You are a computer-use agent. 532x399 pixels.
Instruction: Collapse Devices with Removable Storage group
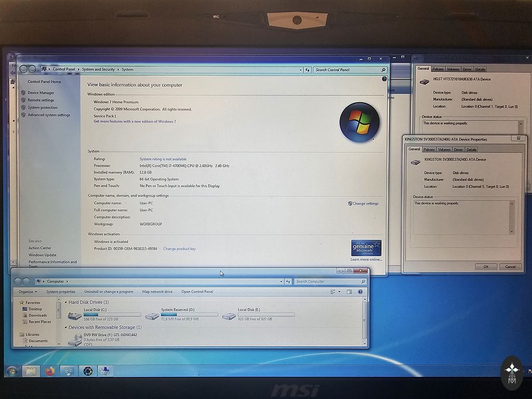tap(66, 328)
